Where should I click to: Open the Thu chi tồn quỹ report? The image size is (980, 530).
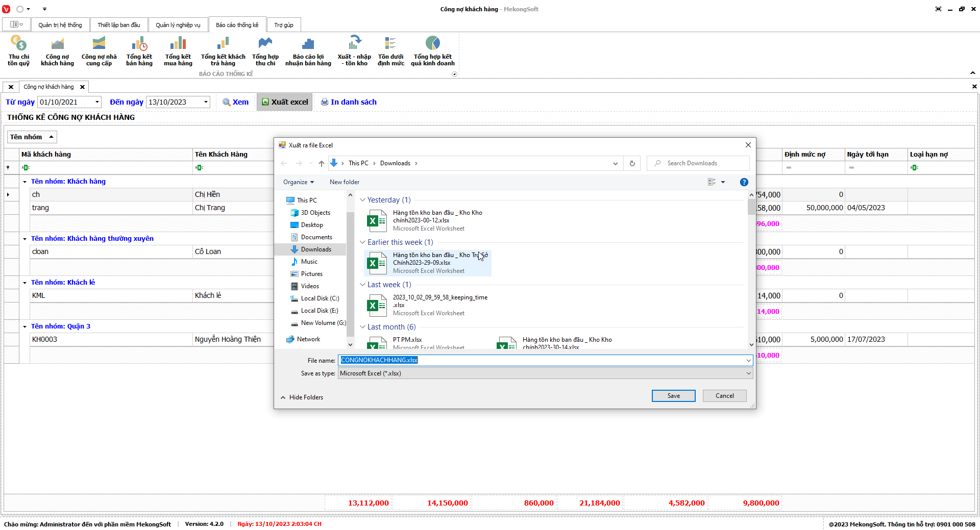click(x=18, y=51)
